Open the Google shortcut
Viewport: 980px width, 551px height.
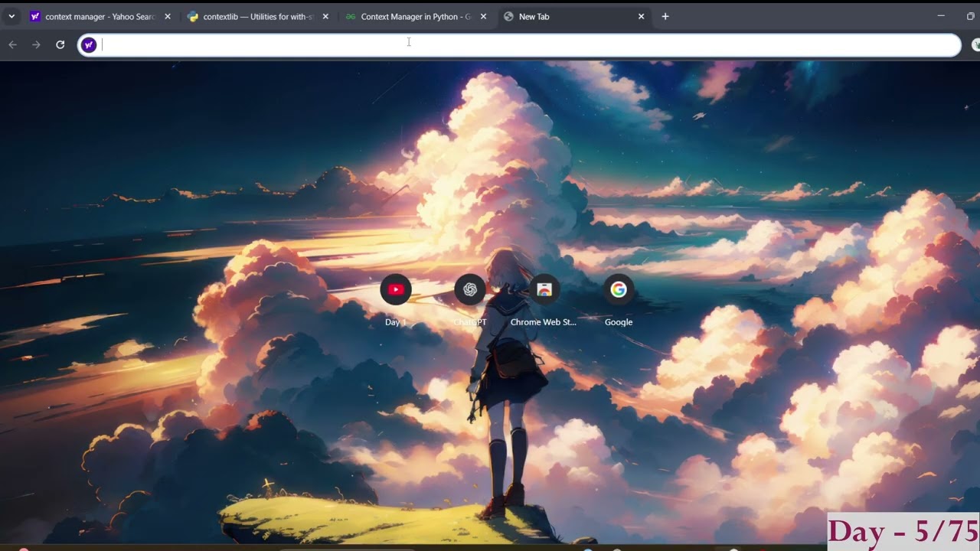[x=619, y=289]
